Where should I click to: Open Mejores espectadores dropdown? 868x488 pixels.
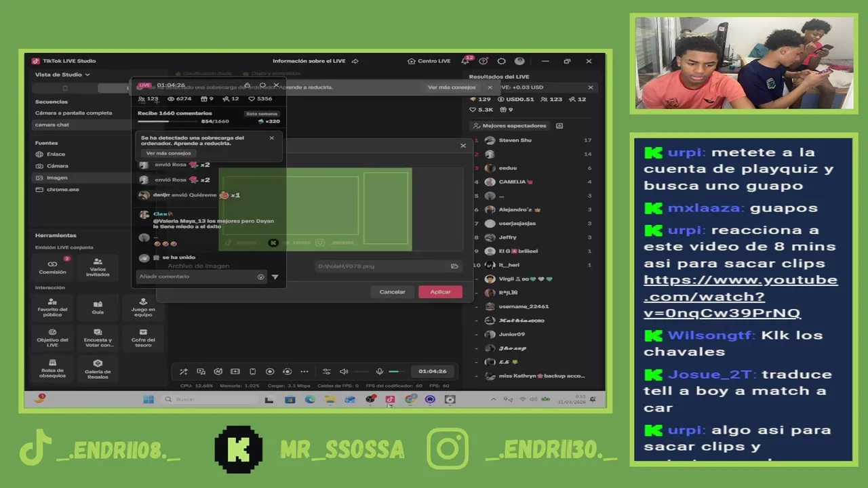pyautogui.click(x=509, y=126)
